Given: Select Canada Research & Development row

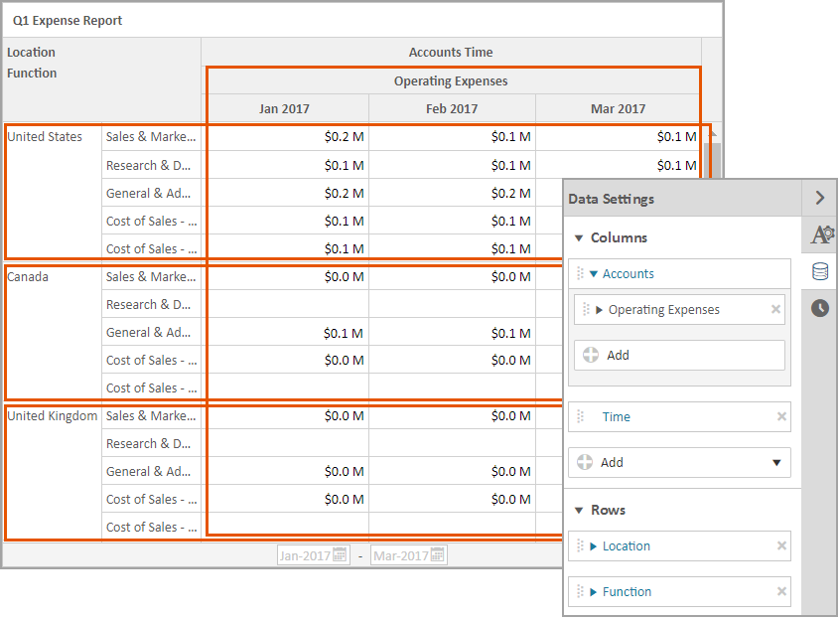Looking at the screenshot, I should coord(151,304).
